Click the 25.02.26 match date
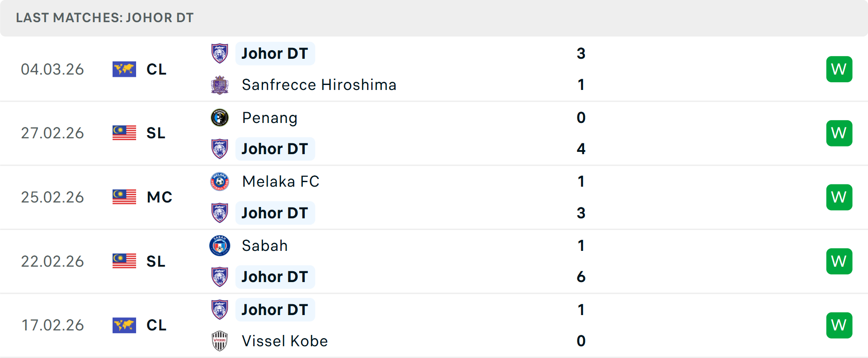Screen dimensions: 868x358 tap(52, 197)
